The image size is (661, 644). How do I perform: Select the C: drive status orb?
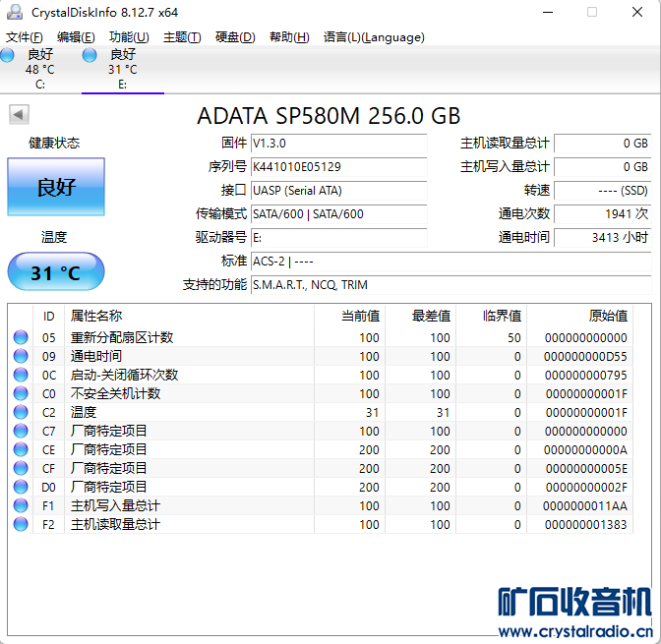click(x=8, y=56)
